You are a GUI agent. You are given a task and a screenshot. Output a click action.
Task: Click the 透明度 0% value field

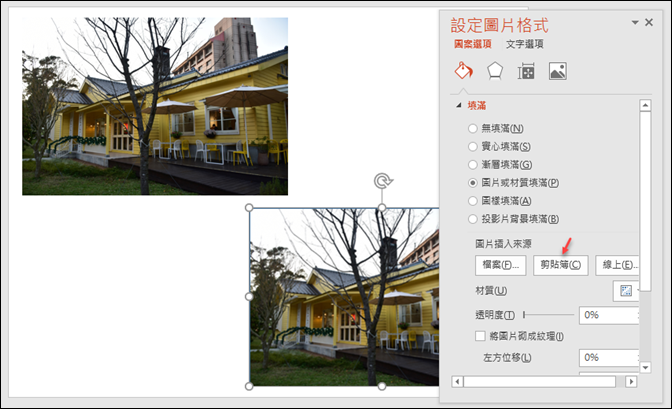pyautogui.click(x=609, y=315)
